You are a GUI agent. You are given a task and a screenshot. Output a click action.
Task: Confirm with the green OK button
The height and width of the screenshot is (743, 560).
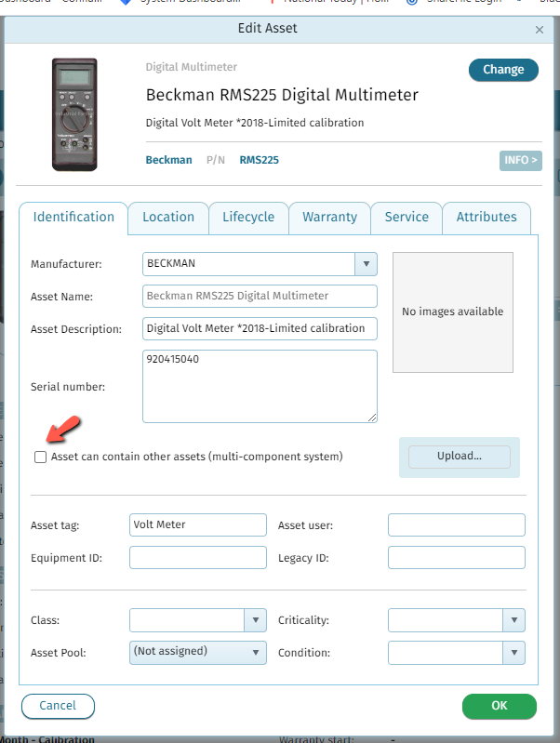pyautogui.click(x=500, y=706)
